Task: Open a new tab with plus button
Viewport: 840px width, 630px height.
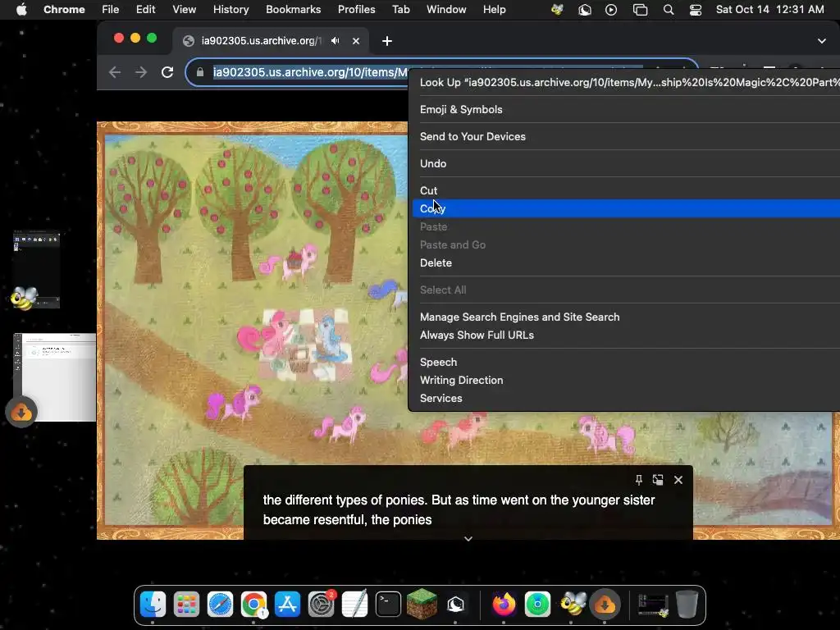Action: coord(387,41)
